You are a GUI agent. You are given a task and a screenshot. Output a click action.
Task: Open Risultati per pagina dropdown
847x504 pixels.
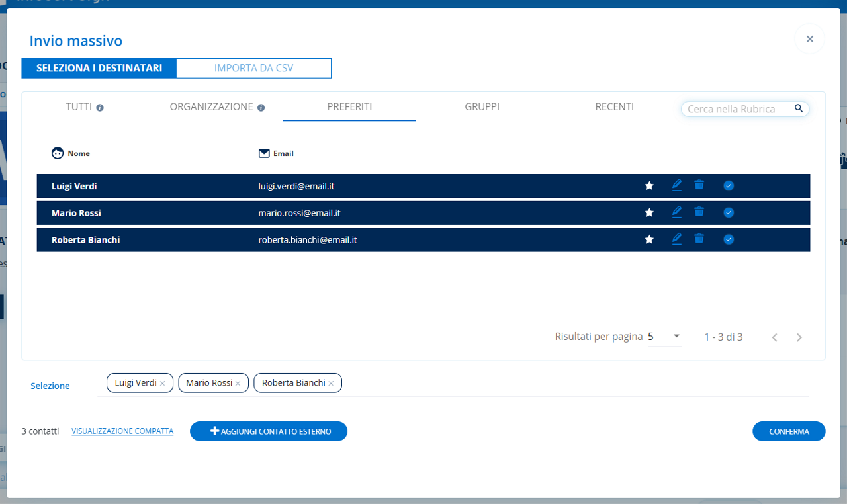point(664,337)
